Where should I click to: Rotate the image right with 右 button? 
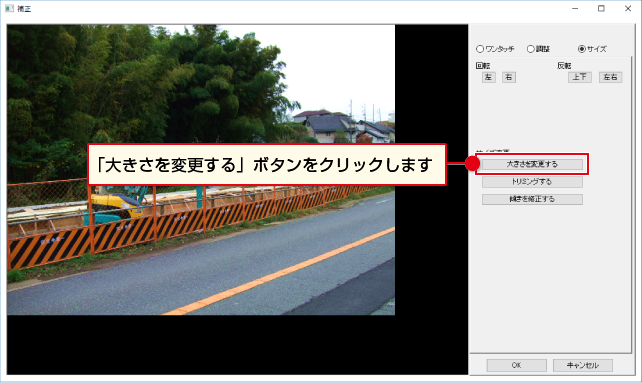click(x=509, y=77)
